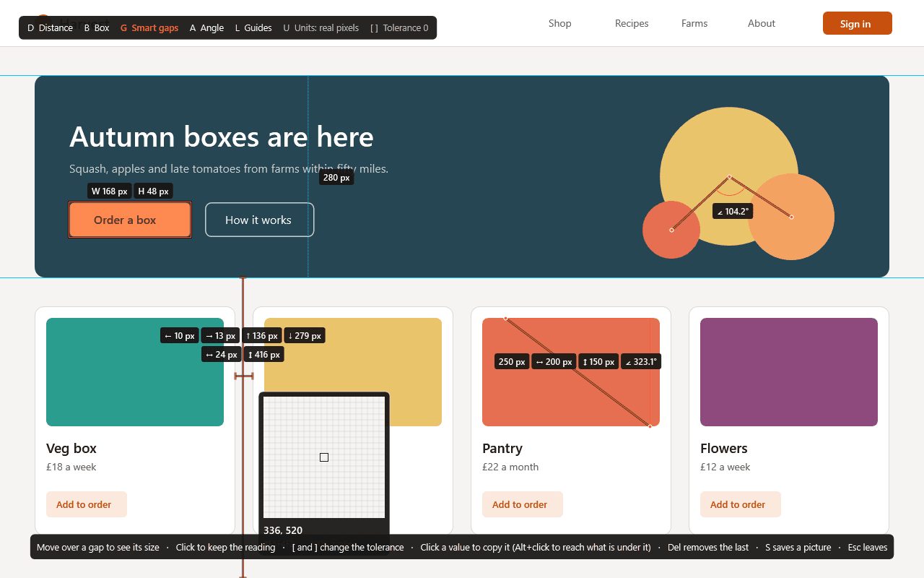Click the Autumn boxes are here heading

(x=222, y=137)
